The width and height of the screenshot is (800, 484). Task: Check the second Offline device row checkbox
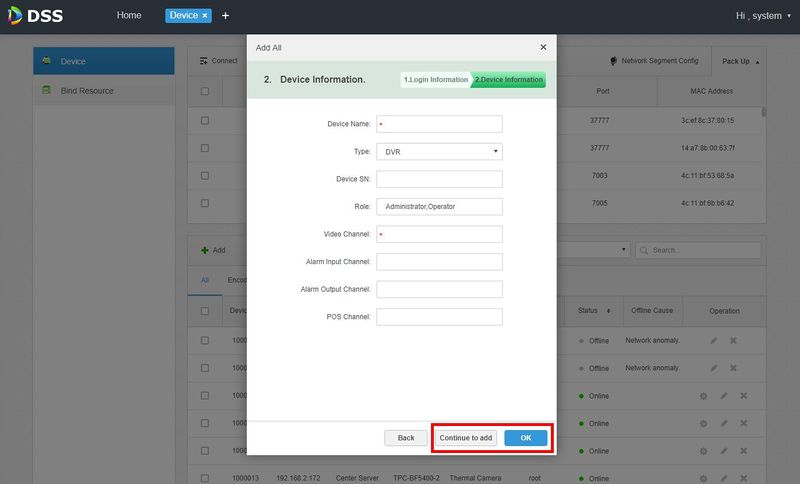pos(205,368)
